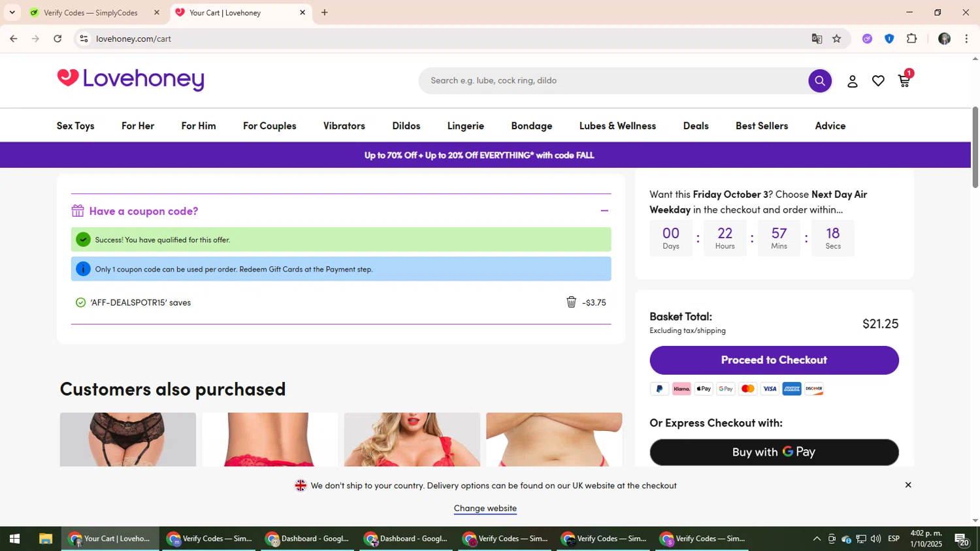Click the purple search magnifier button
Viewport: 980px width, 551px height.
click(819, 81)
